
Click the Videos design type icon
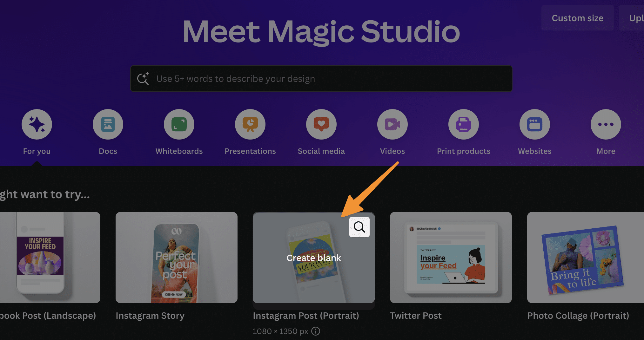point(392,124)
